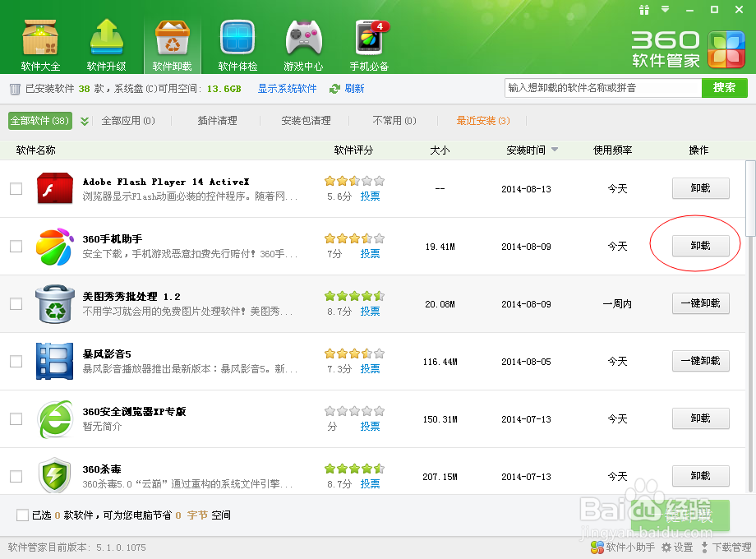Switch to the 全部应用 (0) tab
This screenshot has width=756, height=559.
(x=128, y=121)
